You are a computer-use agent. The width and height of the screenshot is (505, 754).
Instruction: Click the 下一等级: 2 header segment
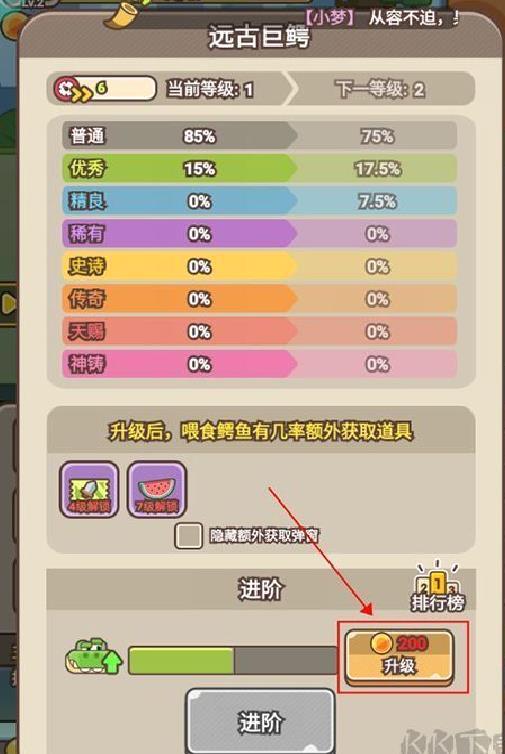click(380, 89)
